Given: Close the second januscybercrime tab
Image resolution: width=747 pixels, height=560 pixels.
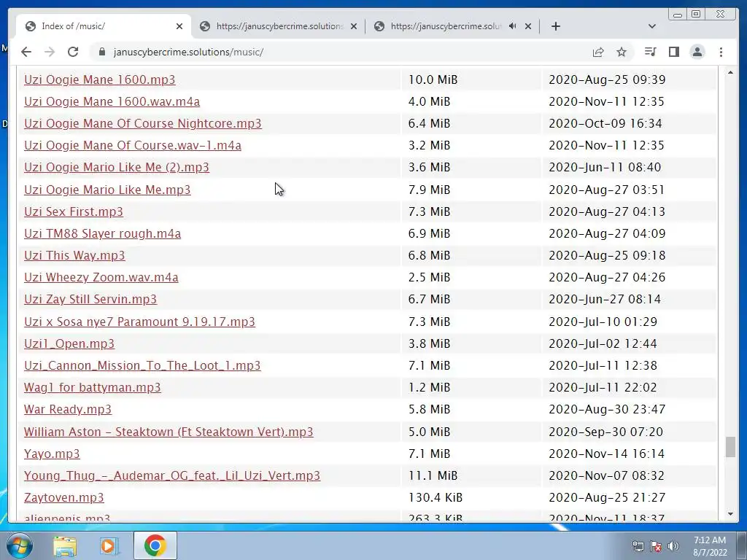Looking at the screenshot, I should tap(354, 27).
